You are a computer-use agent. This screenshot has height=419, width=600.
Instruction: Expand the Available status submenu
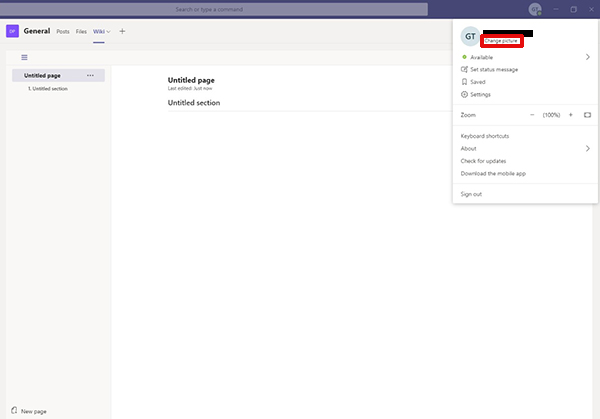pos(587,57)
